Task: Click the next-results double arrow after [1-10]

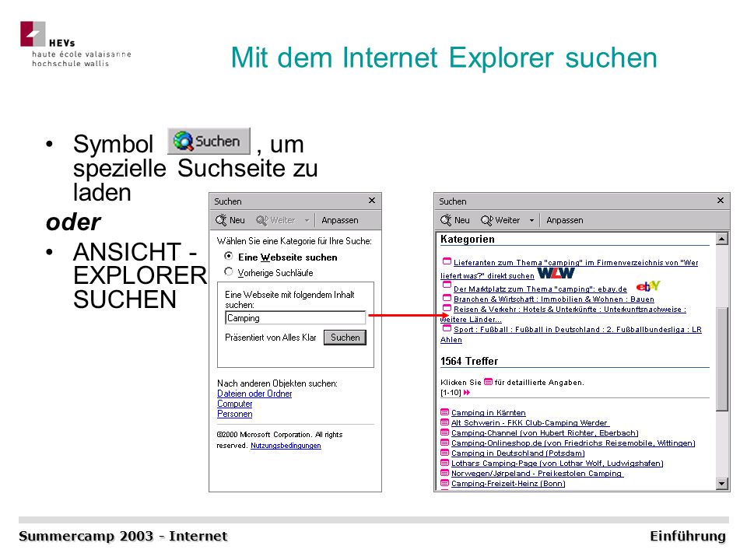Action: pyautogui.click(x=466, y=392)
